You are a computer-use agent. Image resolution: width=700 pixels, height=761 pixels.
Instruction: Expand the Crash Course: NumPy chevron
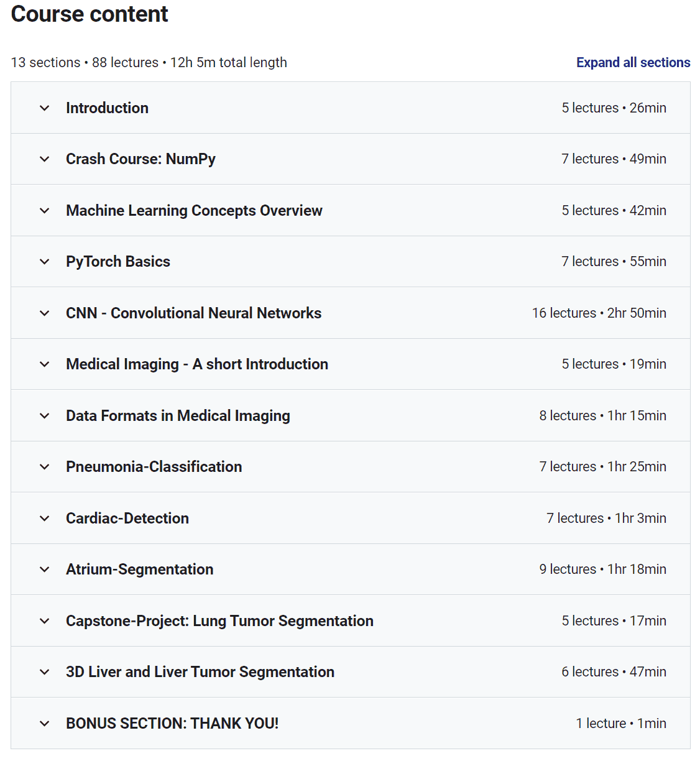click(45, 159)
